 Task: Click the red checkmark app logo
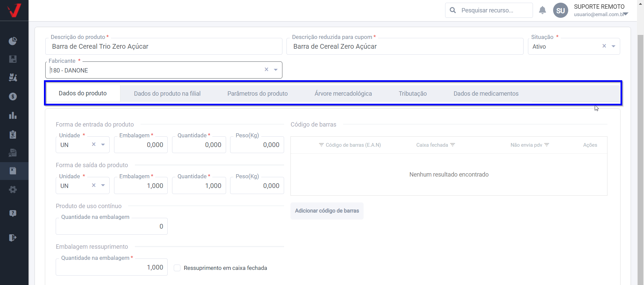tap(14, 10)
